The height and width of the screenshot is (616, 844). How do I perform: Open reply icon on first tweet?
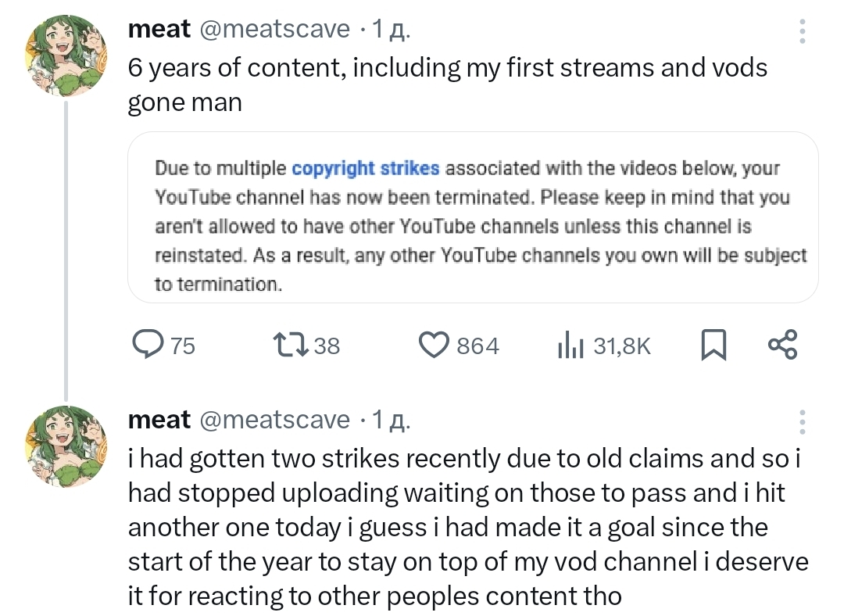[x=148, y=345]
